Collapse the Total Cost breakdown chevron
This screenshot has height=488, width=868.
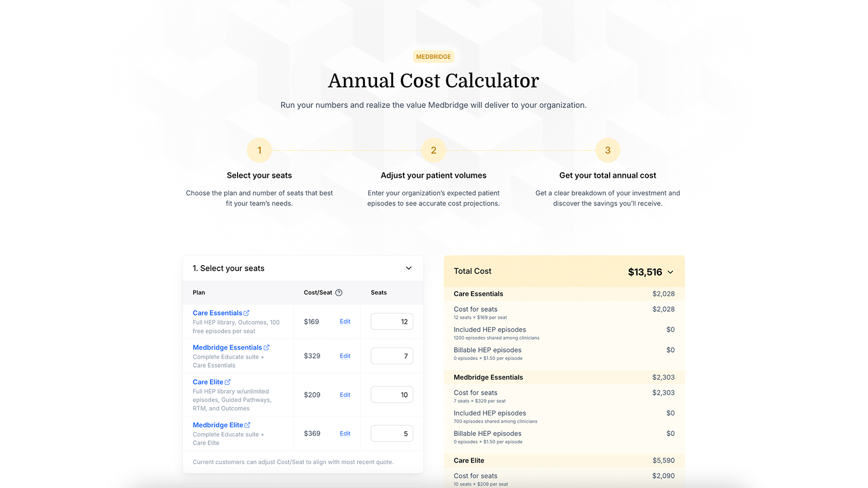point(671,272)
